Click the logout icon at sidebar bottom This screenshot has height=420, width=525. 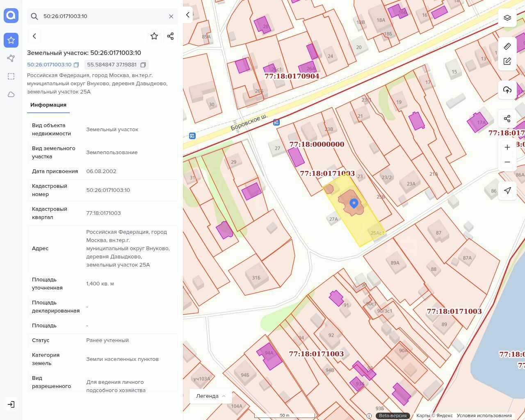click(x=11, y=404)
